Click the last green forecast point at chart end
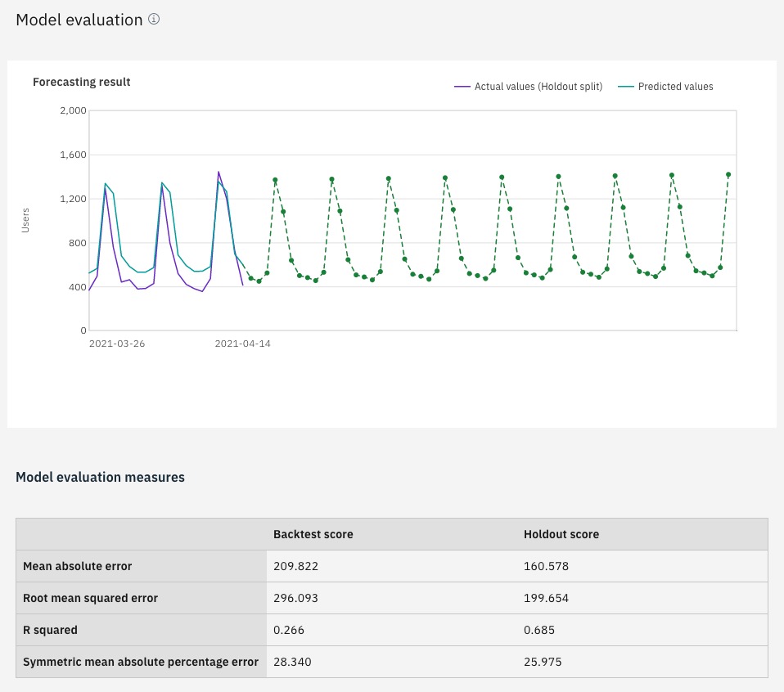Viewport: 784px width, 692px height. [x=728, y=175]
